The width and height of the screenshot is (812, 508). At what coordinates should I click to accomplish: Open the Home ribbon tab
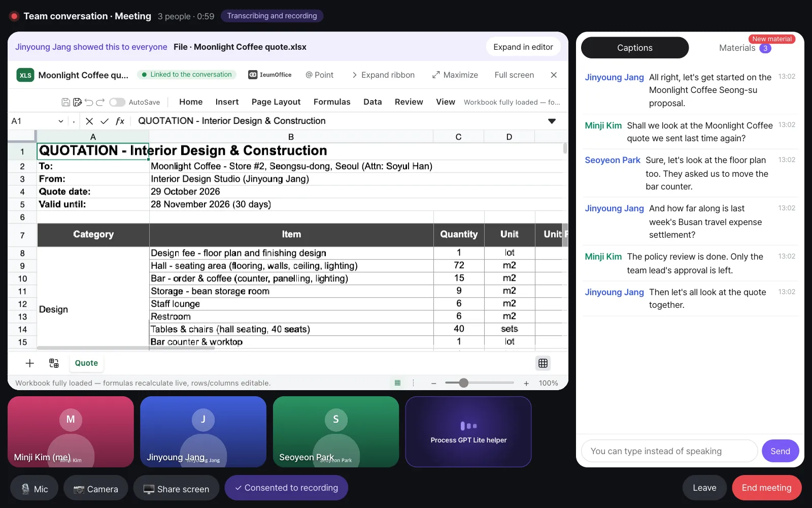click(191, 102)
